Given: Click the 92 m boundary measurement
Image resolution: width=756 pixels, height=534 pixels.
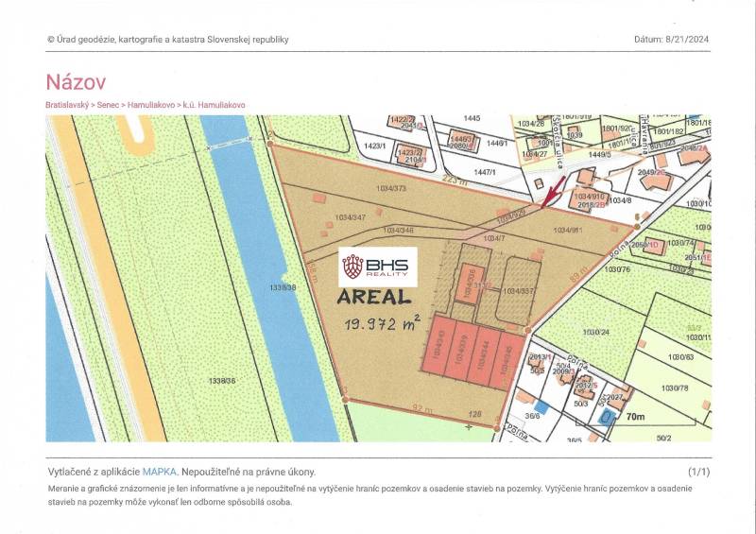Looking at the screenshot, I should pyautogui.click(x=422, y=409).
